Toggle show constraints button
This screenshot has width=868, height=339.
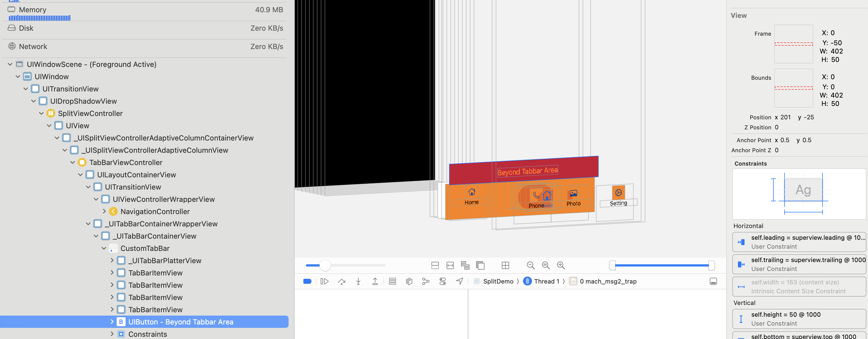[x=450, y=266]
